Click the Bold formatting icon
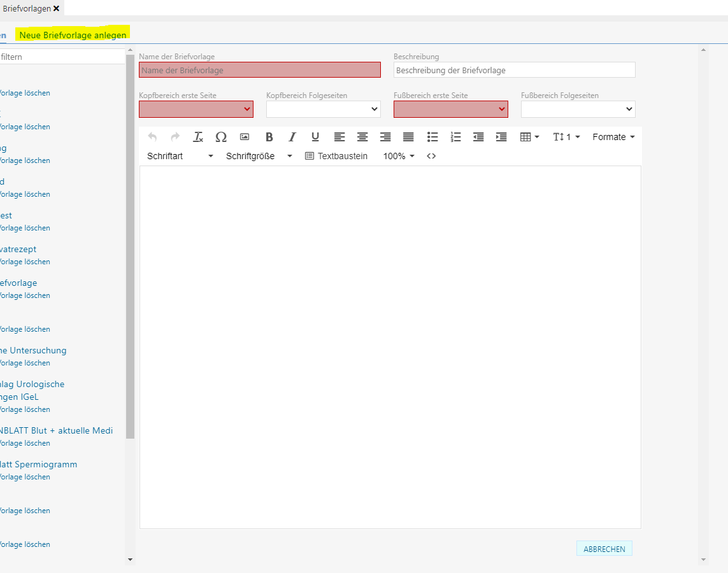728x573 pixels. click(269, 137)
